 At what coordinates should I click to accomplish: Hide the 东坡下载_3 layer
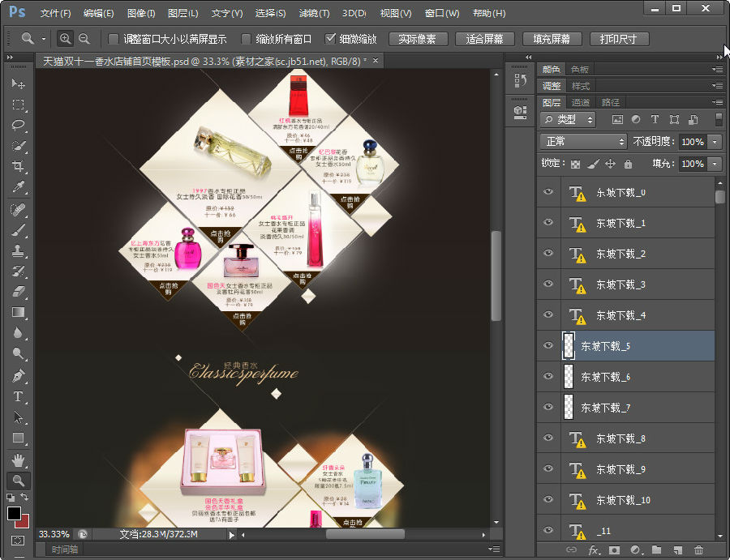[x=548, y=284]
